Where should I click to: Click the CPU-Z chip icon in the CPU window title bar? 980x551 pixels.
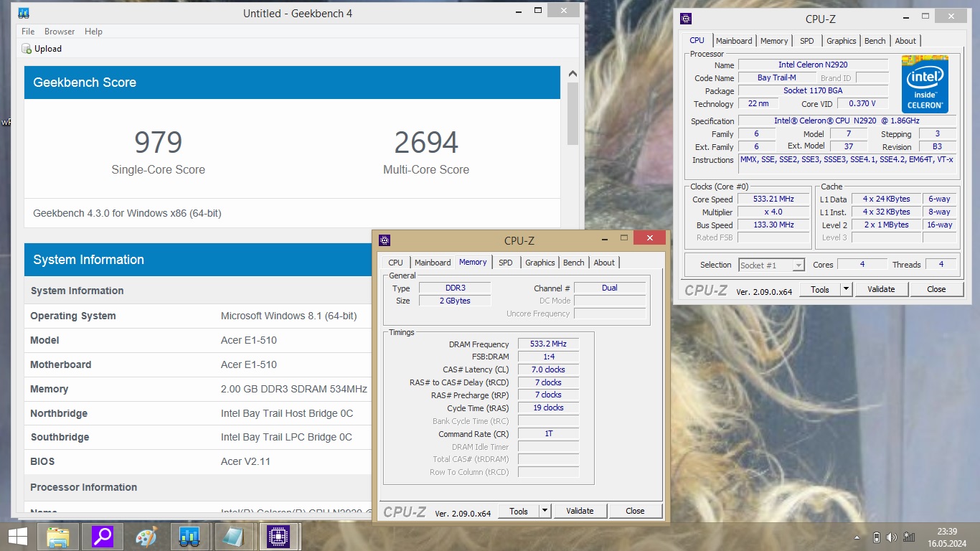(x=686, y=19)
